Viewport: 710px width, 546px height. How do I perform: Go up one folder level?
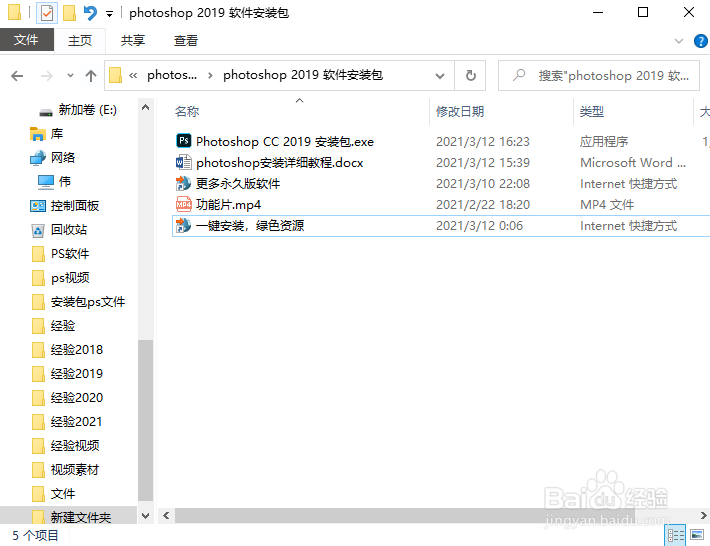point(91,76)
